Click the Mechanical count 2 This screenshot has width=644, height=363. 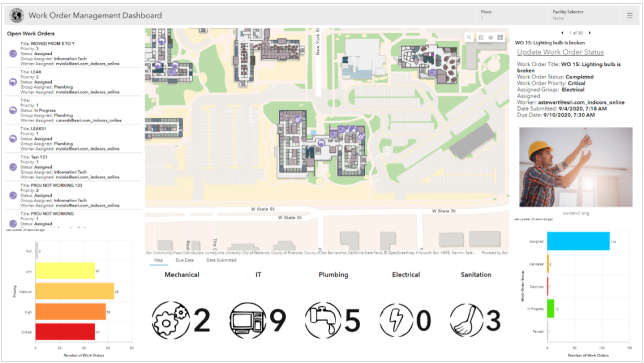click(x=202, y=321)
